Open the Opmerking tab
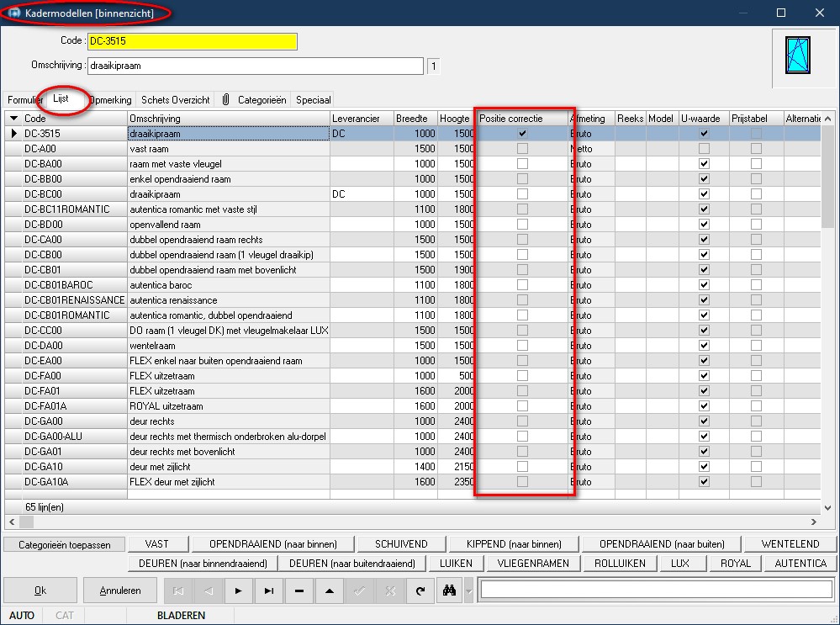Screen dimensions: 840x625 click(x=111, y=100)
